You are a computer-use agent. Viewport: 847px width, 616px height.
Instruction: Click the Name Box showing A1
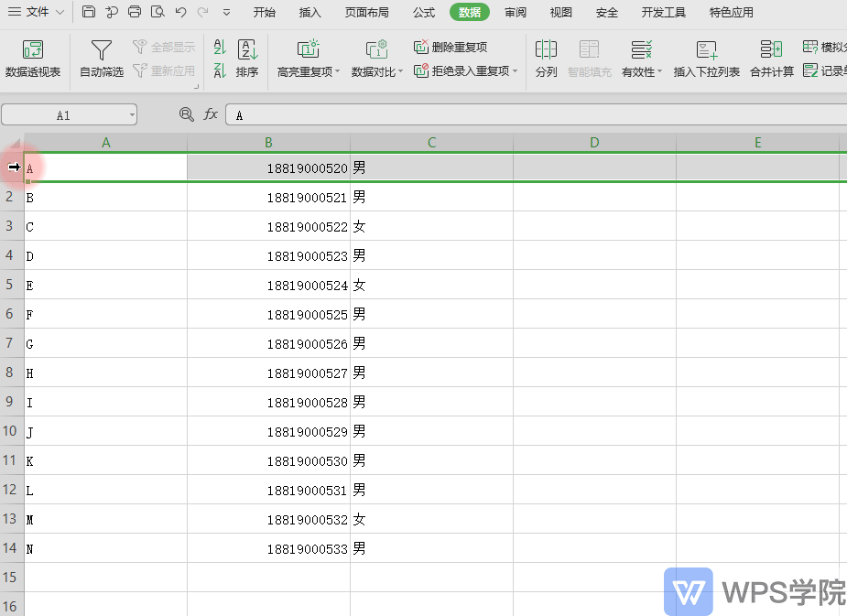point(70,115)
